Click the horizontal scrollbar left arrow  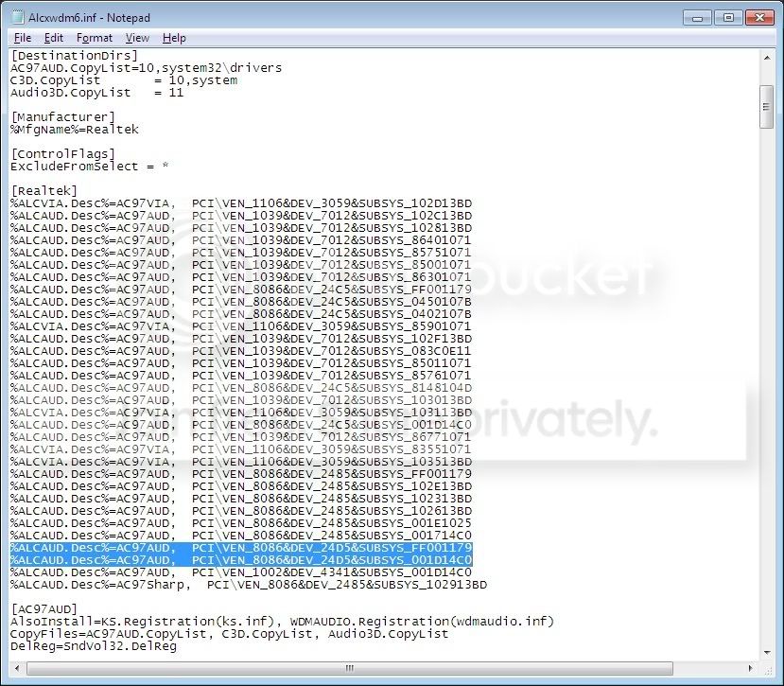click(x=18, y=668)
